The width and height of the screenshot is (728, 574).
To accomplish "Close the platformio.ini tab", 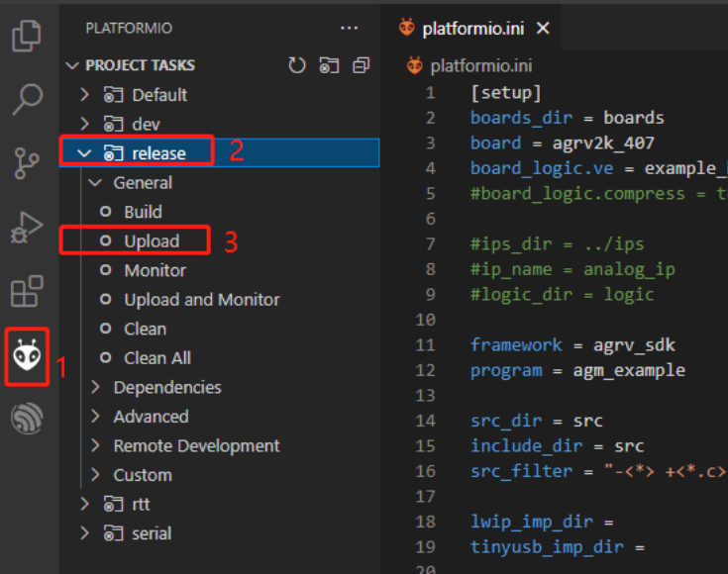I will [543, 29].
